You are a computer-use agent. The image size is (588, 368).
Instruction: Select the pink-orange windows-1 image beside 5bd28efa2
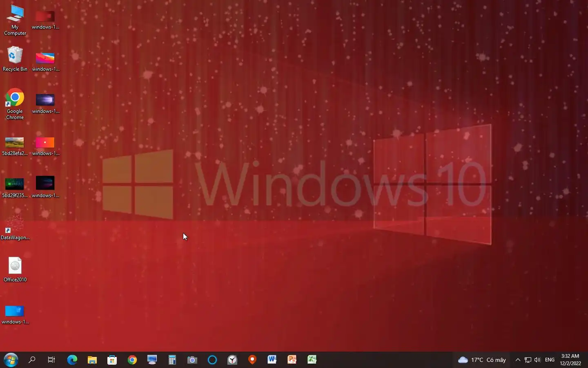[45, 146]
